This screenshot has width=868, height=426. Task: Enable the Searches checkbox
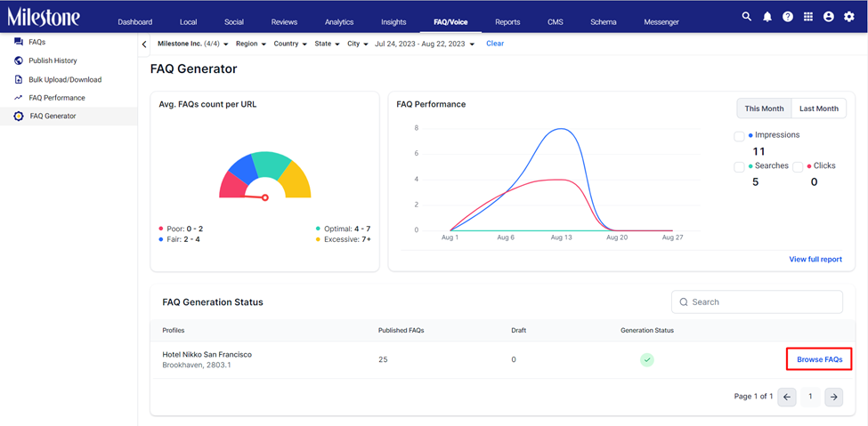click(739, 167)
